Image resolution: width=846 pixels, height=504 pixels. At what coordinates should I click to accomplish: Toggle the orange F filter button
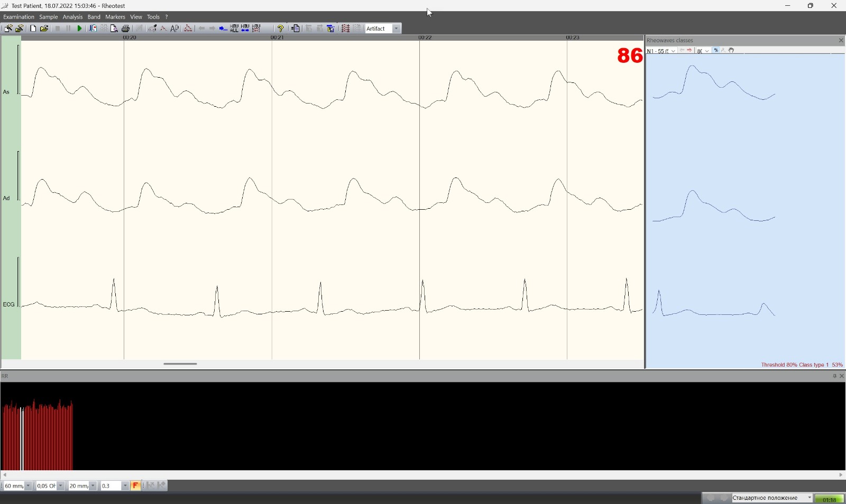pos(135,486)
